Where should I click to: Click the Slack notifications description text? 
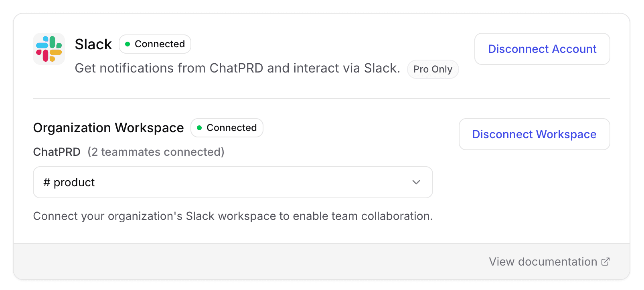(237, 68)
